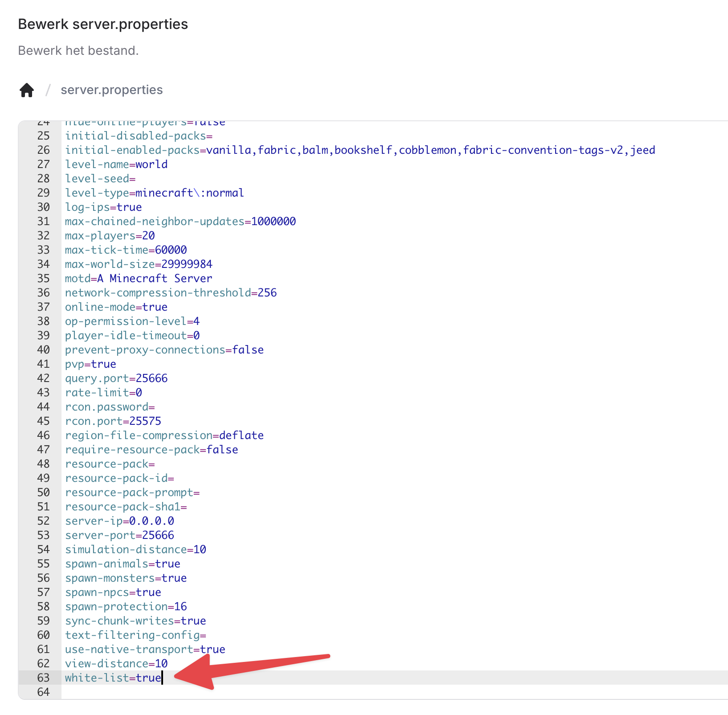Select the motd=A Minecraft Server line

coord(138,278)
